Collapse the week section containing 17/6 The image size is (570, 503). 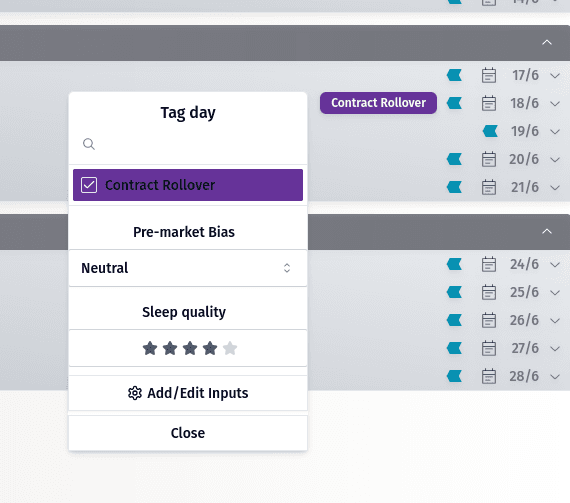click(x=547, y=43)
